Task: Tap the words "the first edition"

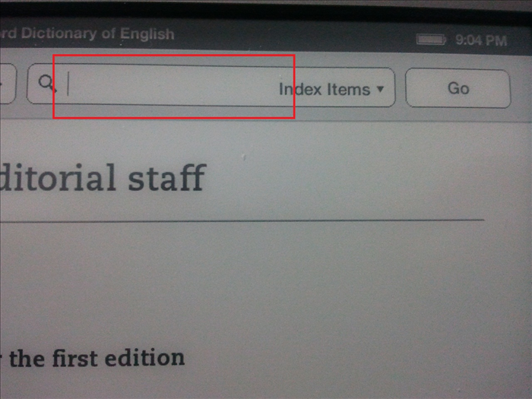Action: click(97, 358)
